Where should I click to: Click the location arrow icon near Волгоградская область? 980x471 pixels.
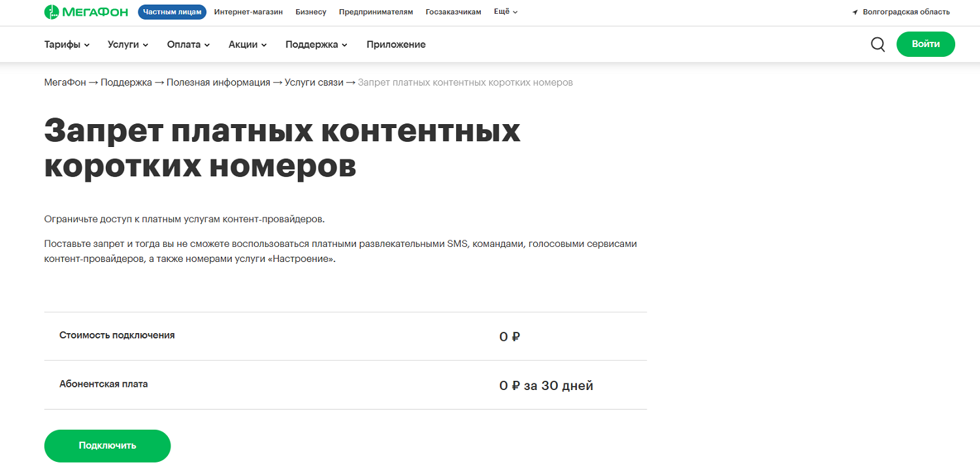pos(855,12)
